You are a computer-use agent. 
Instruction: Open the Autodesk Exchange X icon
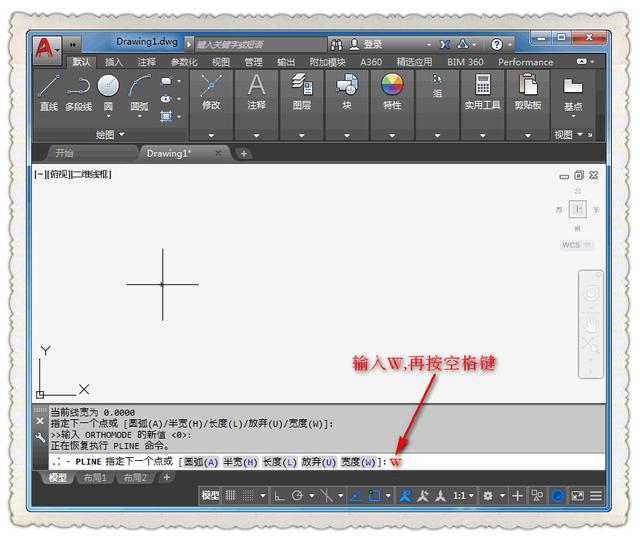445,44
